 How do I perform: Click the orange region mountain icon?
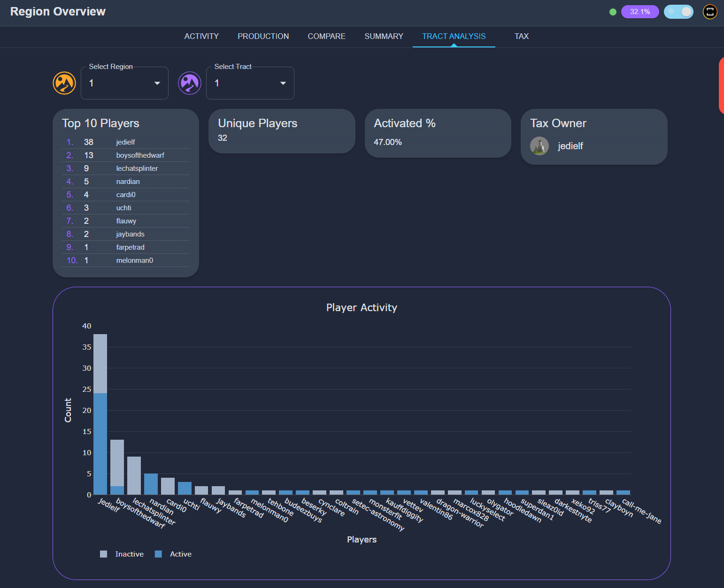pyautogui.click(x=64, y=83)
